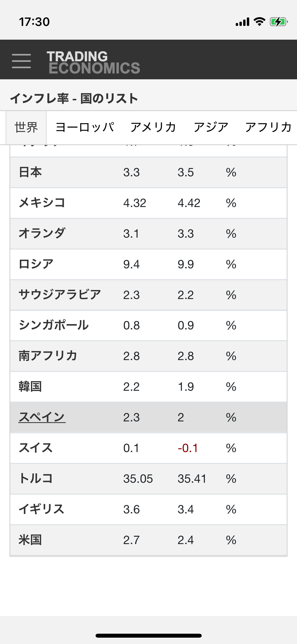Image resolution: width=297 pixels, height=644 pixels.
Task: Select the 世界 tab
Action: pyautogui.click(x=26, y=127)
